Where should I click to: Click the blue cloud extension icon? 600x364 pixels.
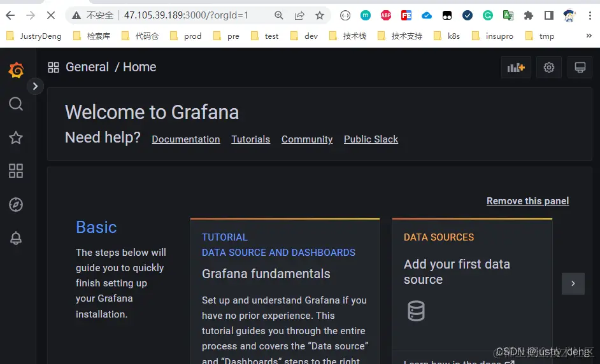pyautogui.click(x=427, y=15)
